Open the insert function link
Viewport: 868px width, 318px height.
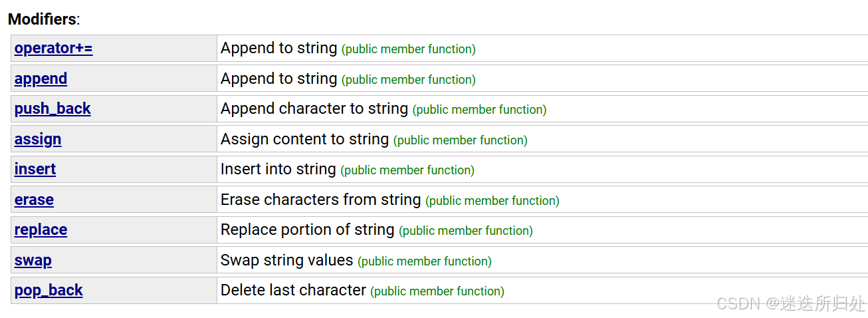(35, 170)
